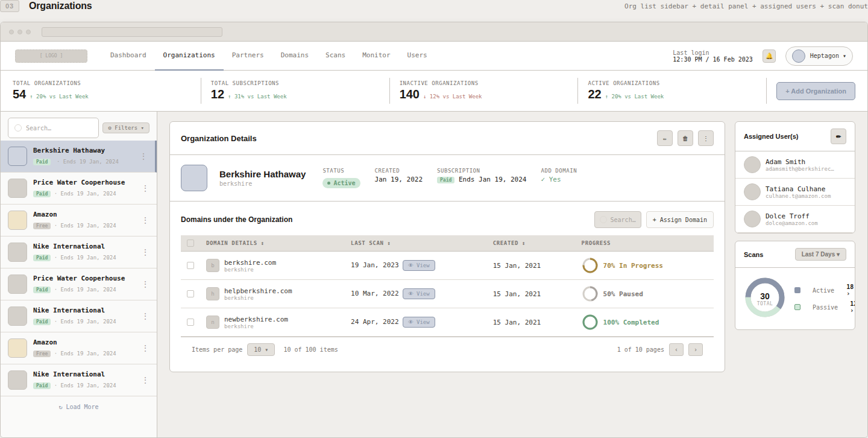Screen dimensions: 868x438
Task: Click the organization Search input field
Action: click(53, 128)
